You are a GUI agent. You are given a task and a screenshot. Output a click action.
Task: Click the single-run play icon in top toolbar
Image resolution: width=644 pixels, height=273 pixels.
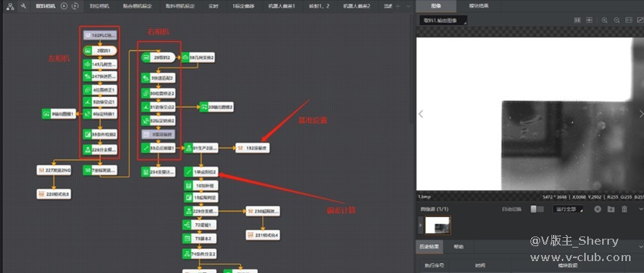pos(64,6)
